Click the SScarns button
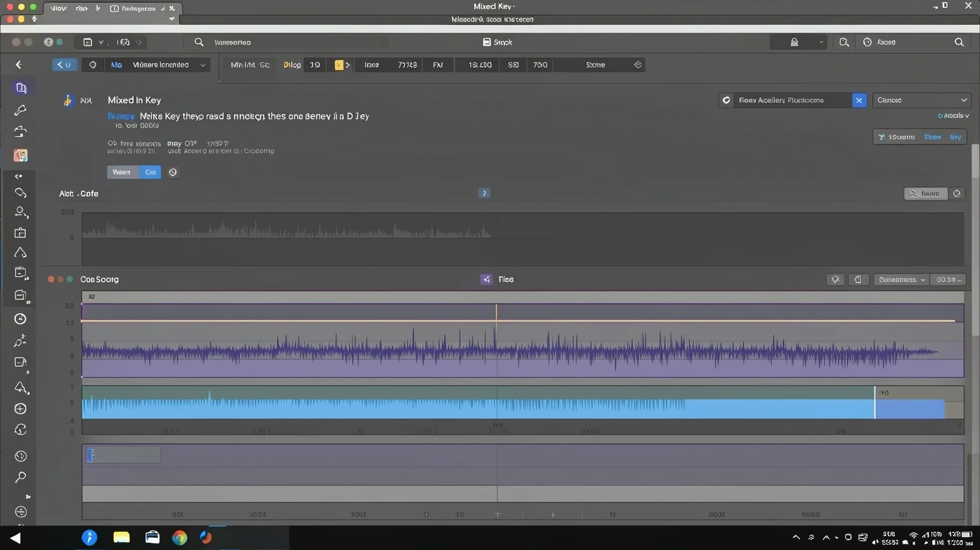The width and height of the screenshot is (980, 550). click(x=896, y=137)
